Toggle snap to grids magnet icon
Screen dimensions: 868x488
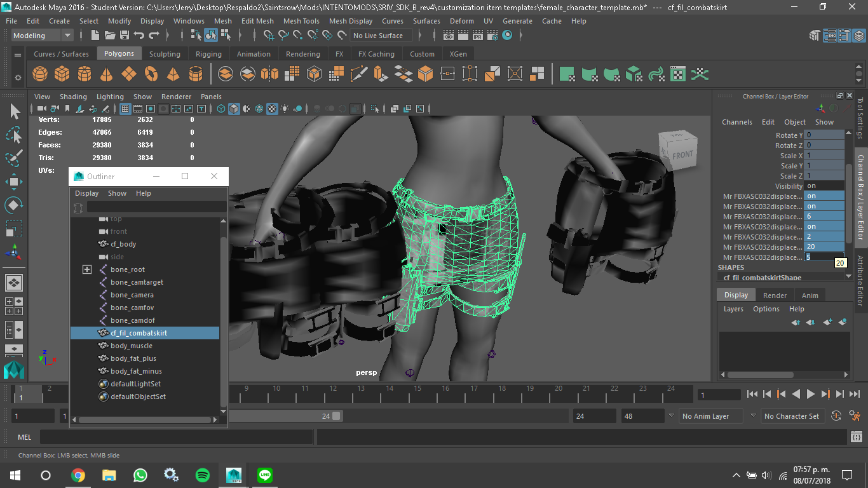click(268, 36)
